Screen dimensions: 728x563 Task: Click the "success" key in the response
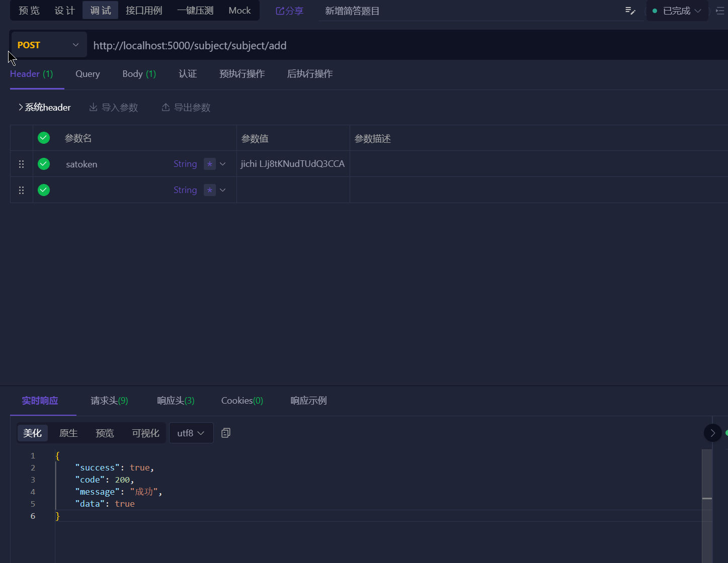(97, 467)
